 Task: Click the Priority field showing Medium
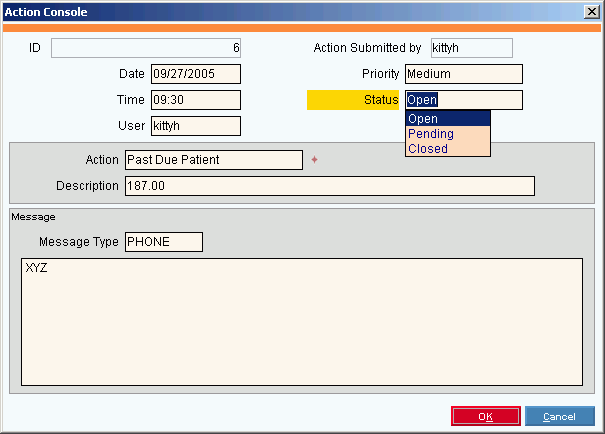coord(463,74)
